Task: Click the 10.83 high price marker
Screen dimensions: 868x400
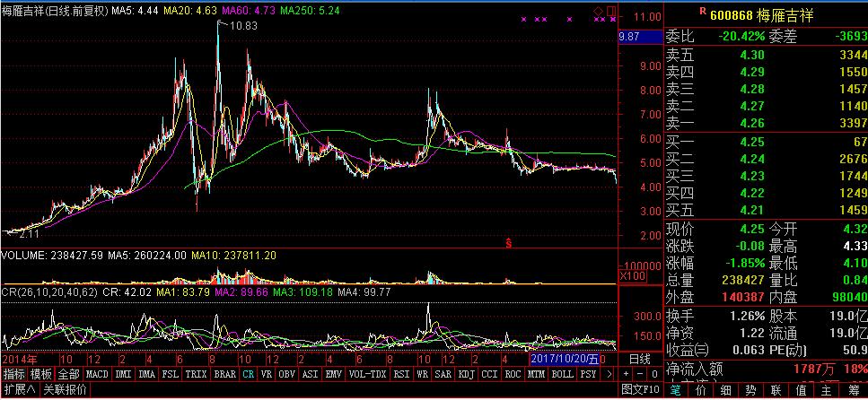Action: [242, 25]
